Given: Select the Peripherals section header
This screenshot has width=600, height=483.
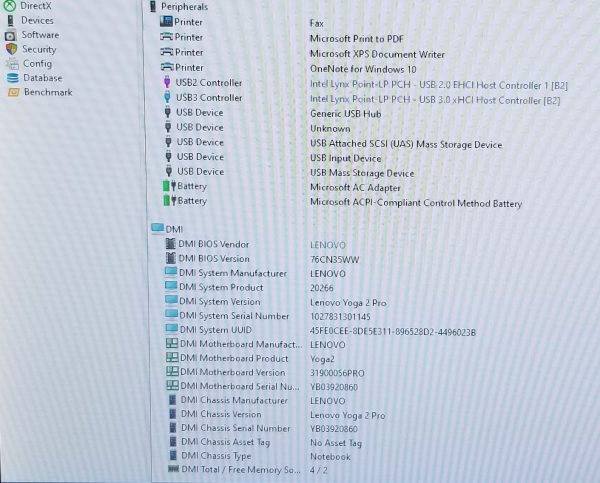Looking at the screenshot, I should [x=185, y=6].
